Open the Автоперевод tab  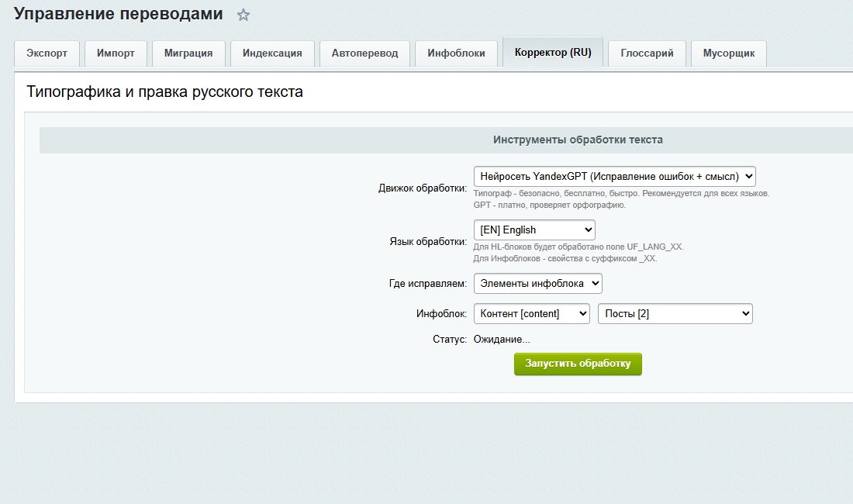click(x=364, y=54)
